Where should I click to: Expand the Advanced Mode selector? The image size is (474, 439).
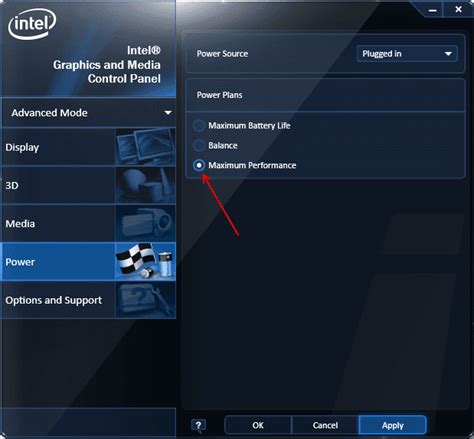[89, 113]
